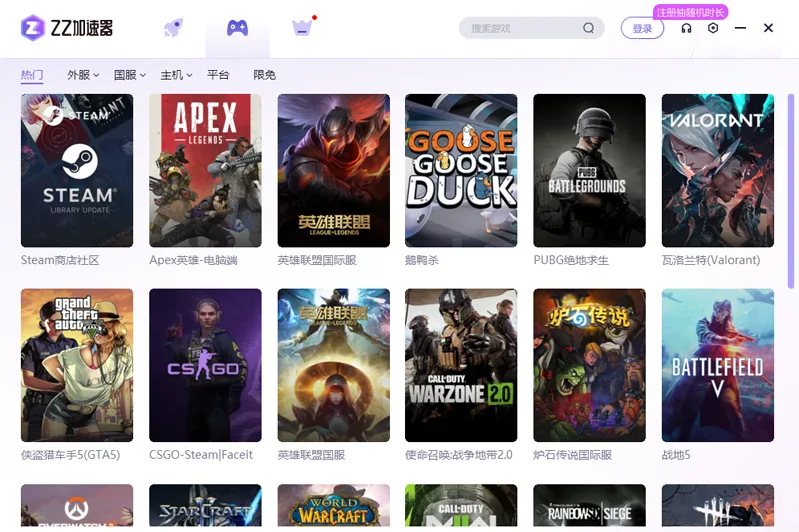The height and width of the screenshot is (532, 799).
Task: Open customer support headset icon
Action: (686, 28)
